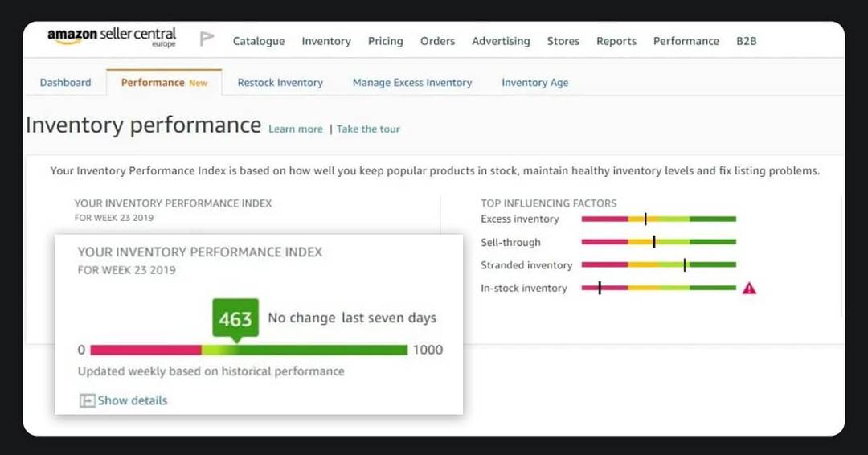
Task: Open the Orders menu
Action: [437, 41]
